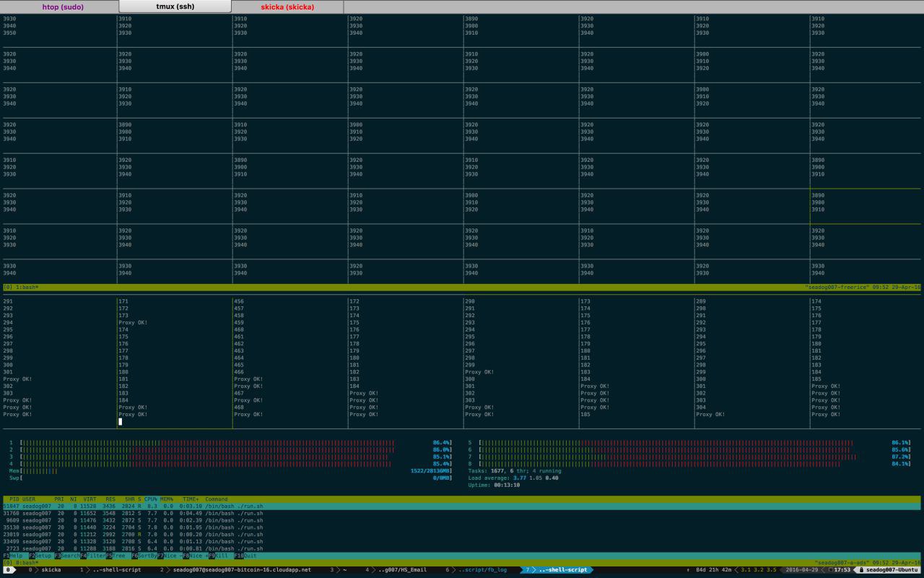Switch to tmux window 6 ..script/fb_log
The width and height of the screenshot is (924, 578).
(x=476, y=570)
